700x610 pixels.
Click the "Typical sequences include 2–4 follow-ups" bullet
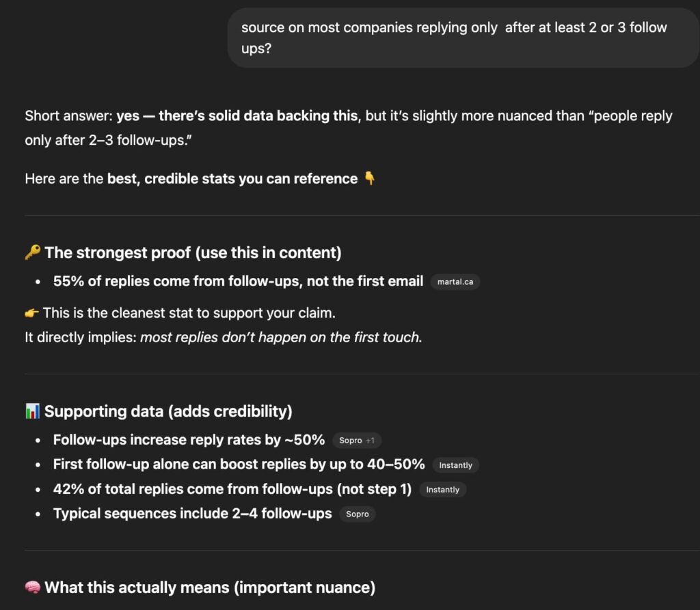pyautogui.click(x=192, y=513)
